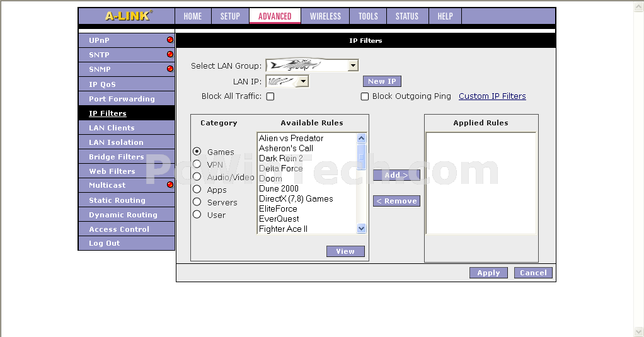Click the Cancel button
This screenshot has height=337, width=644.
pyautogui.click(x=533, y=273)
